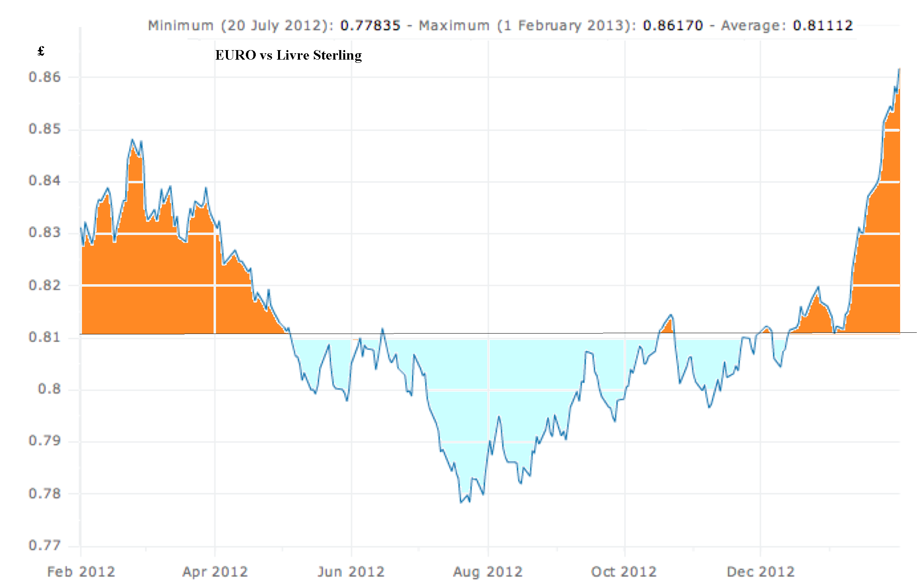The height and width of the screenshot is (588, 922).
Task: Click the Aug 2012 x-axis label
Action: click(x=488, y=572)
